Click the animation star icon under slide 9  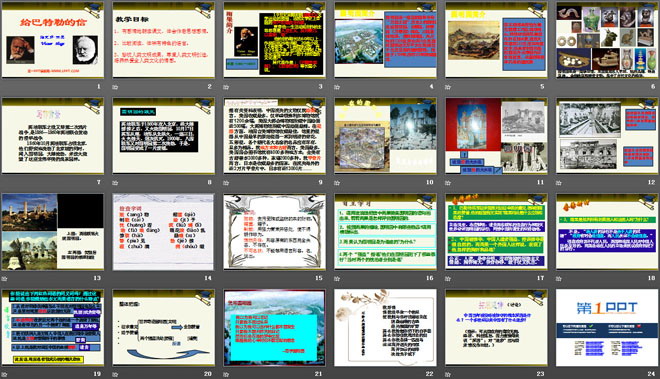click(x=226, y=183)
